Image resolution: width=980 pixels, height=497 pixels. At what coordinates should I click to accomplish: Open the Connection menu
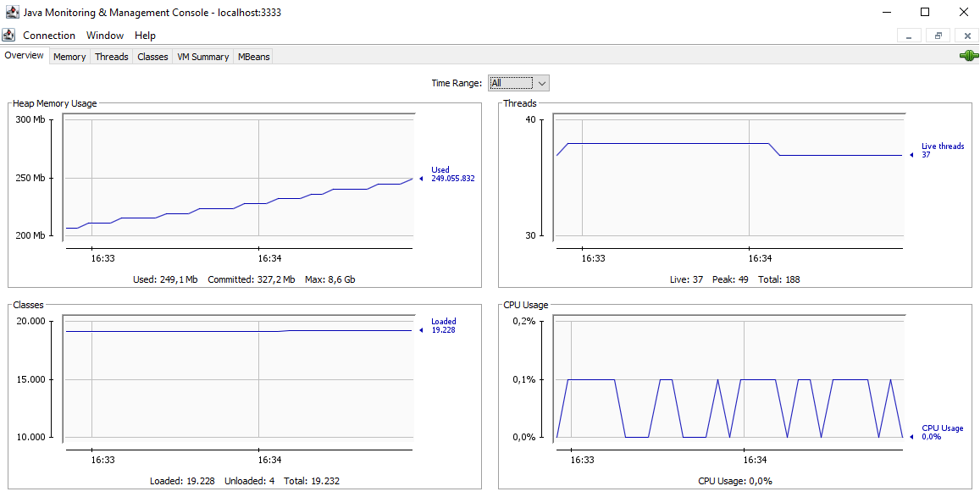pyautogui.click(x=49, y=36)
